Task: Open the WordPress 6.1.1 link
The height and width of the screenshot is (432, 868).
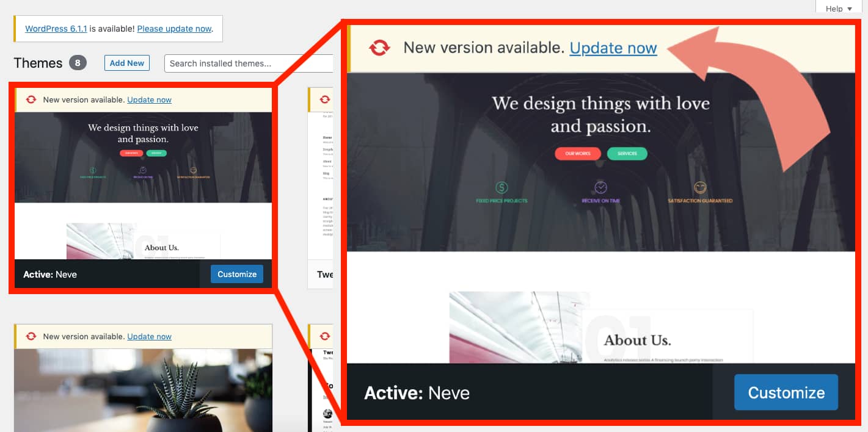Action: point(56,29)
